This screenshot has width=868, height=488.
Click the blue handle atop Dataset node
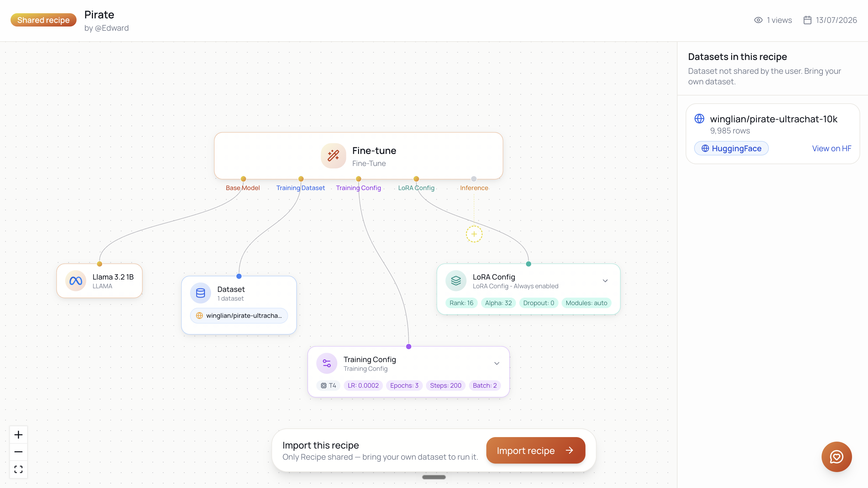(239, 276)
